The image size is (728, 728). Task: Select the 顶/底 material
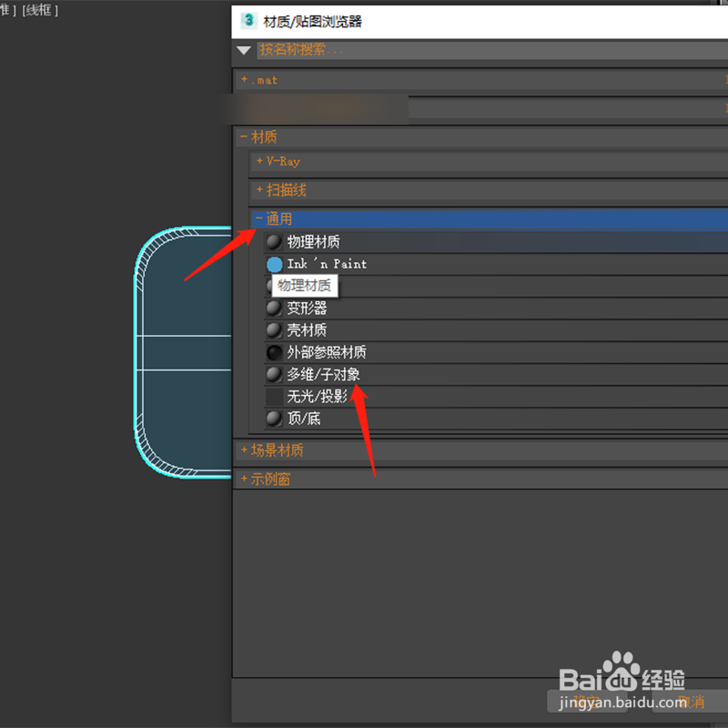[x=496, y=419]
